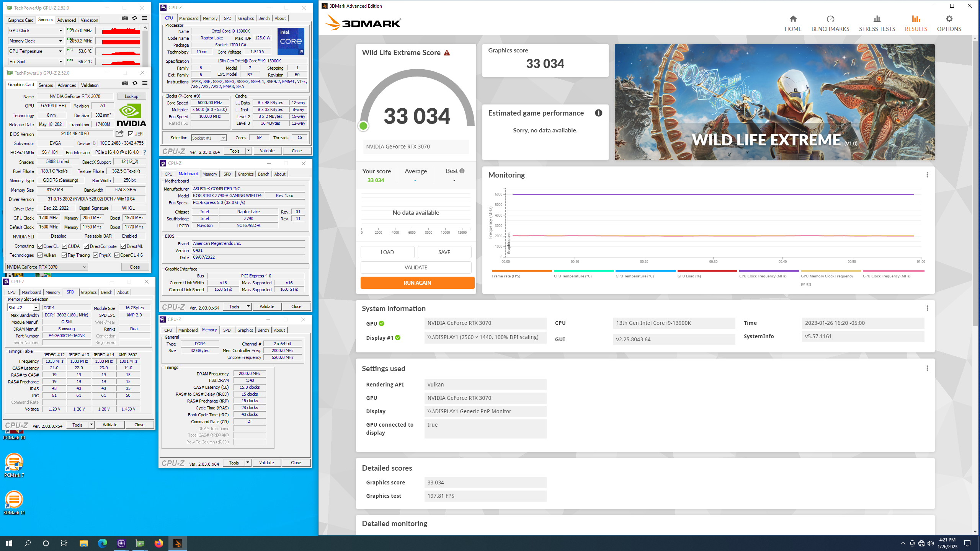Click the Wild Life Extreme score warning icon
This screenshot has height=551, width=980.
click(x=447, y=53)
